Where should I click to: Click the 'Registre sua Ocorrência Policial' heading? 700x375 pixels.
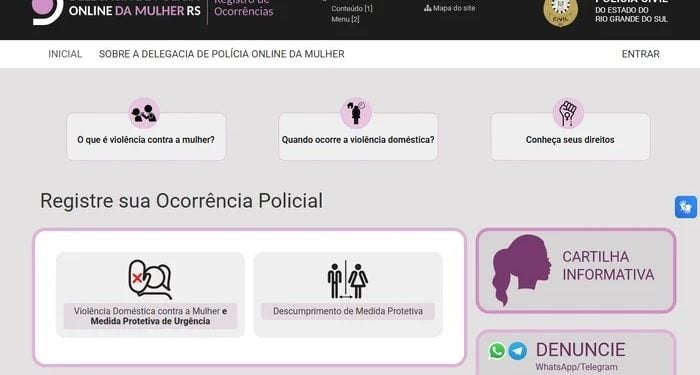coord(181,201)
